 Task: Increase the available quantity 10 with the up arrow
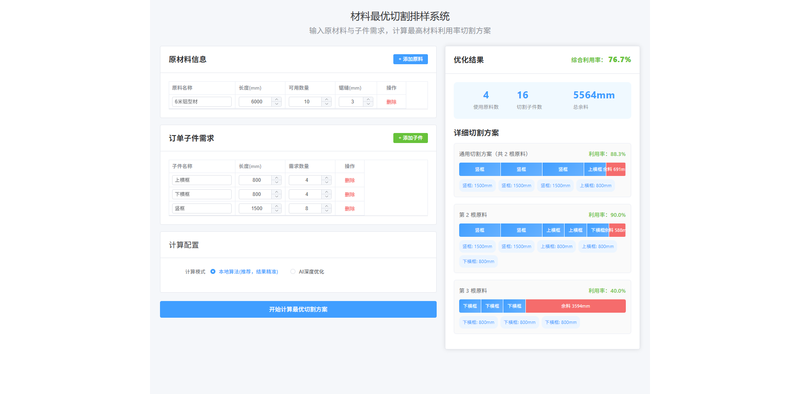327,100
